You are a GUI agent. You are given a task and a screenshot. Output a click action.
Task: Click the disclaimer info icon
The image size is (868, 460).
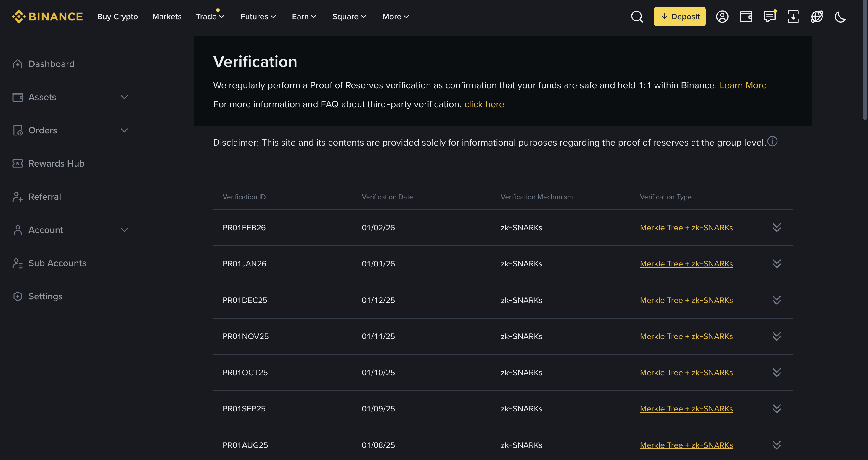772,141
